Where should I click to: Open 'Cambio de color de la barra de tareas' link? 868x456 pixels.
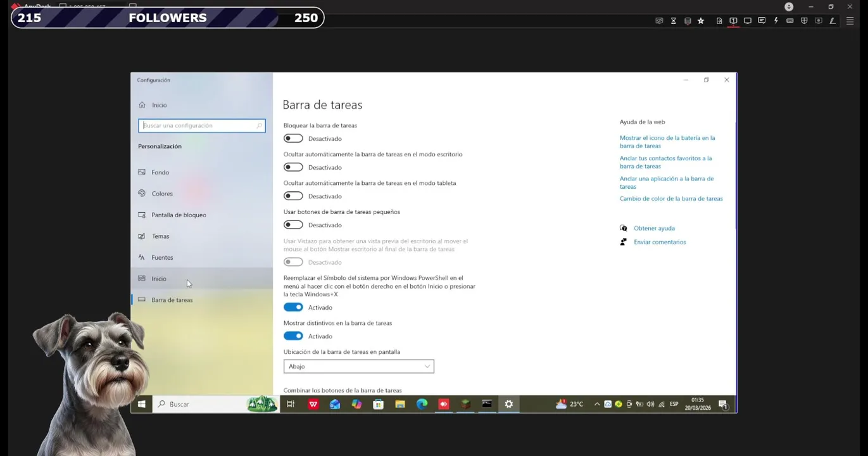pos(671,199)
